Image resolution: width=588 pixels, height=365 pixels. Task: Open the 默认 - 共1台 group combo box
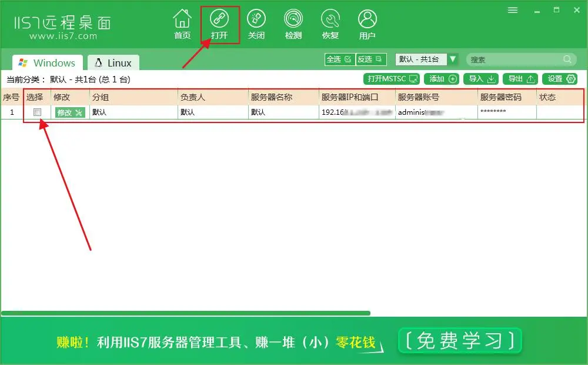click(422, 59)
